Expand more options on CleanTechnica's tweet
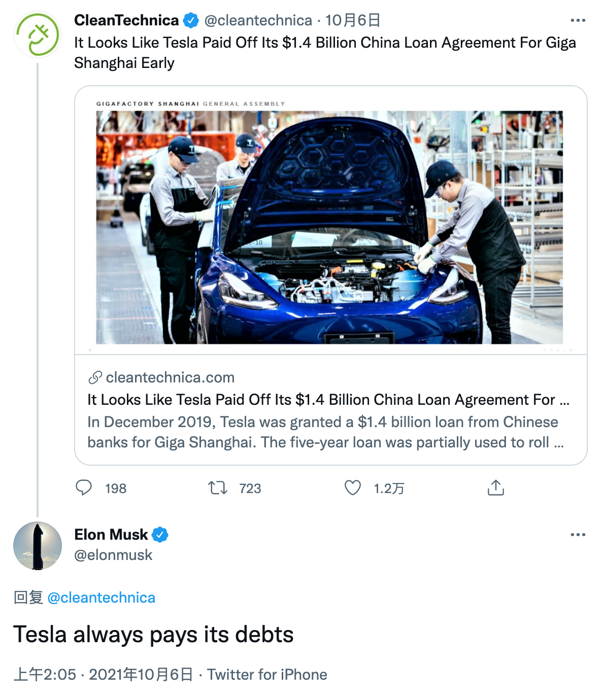This screenshot has height=700, width=604. pos(578,20)
